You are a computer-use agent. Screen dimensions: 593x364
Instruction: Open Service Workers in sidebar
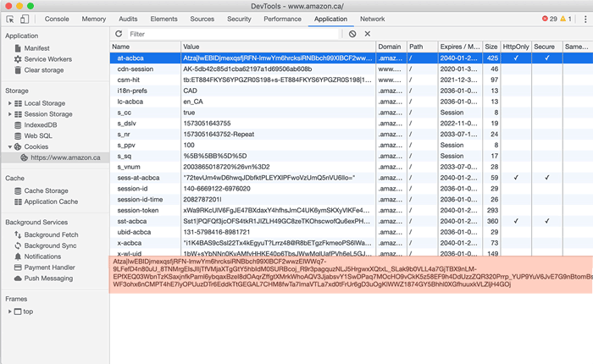click(47, 59)
